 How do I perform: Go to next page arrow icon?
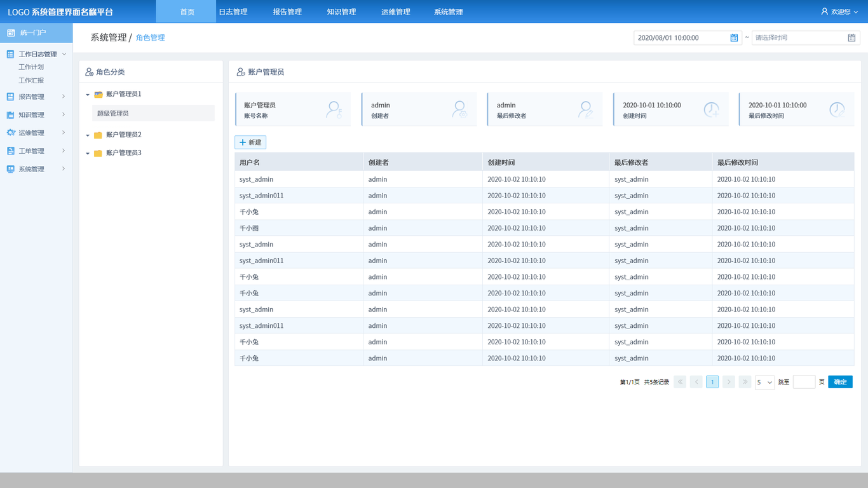729,382
